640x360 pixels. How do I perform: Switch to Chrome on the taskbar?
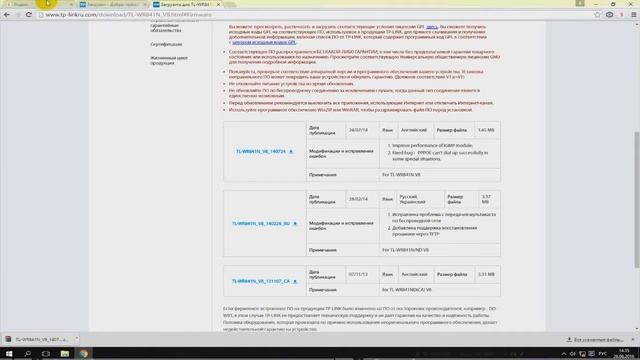(83, 353)
